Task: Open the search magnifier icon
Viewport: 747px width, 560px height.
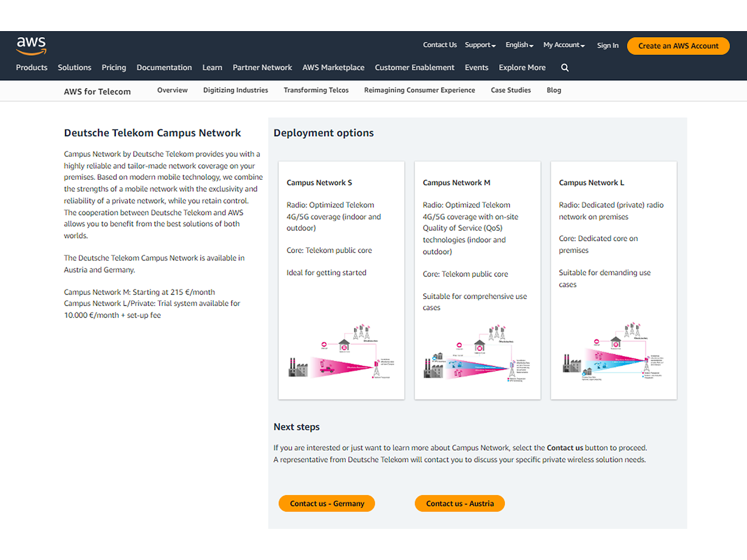Action: point(565,67)
